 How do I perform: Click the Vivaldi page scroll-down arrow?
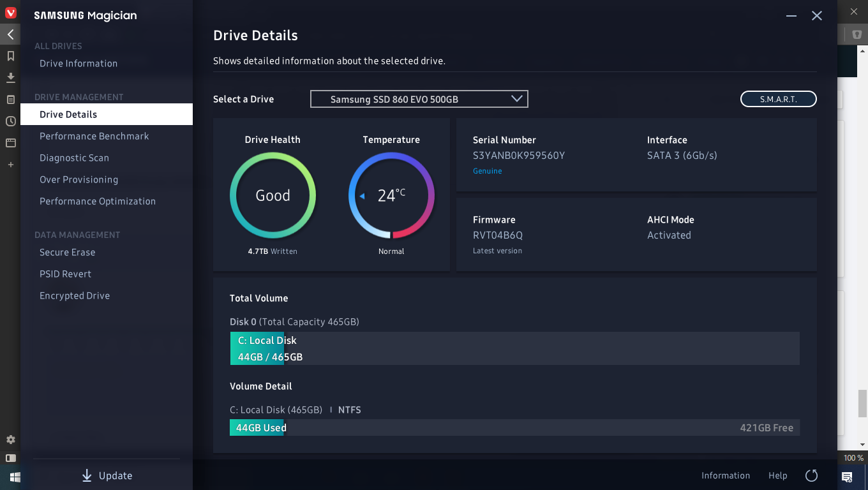point(862,445)
